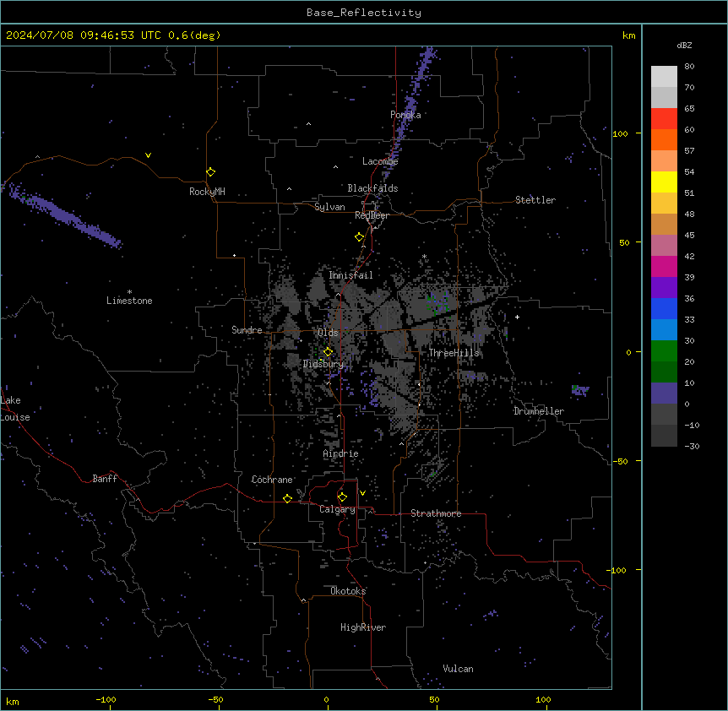Click the Innisfail map label
The height and width of the screenshot is (711, 728).
[351, 275]
